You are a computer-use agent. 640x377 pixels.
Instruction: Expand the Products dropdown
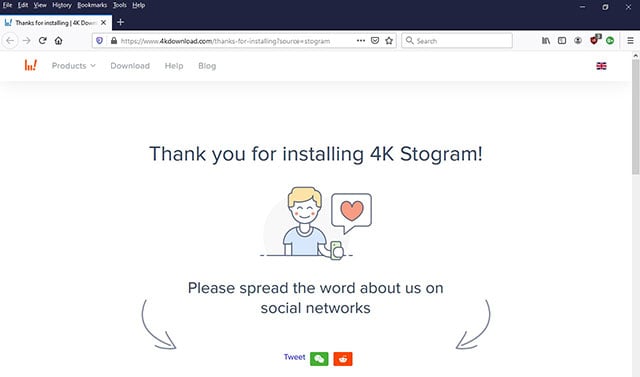coord(73,66)
